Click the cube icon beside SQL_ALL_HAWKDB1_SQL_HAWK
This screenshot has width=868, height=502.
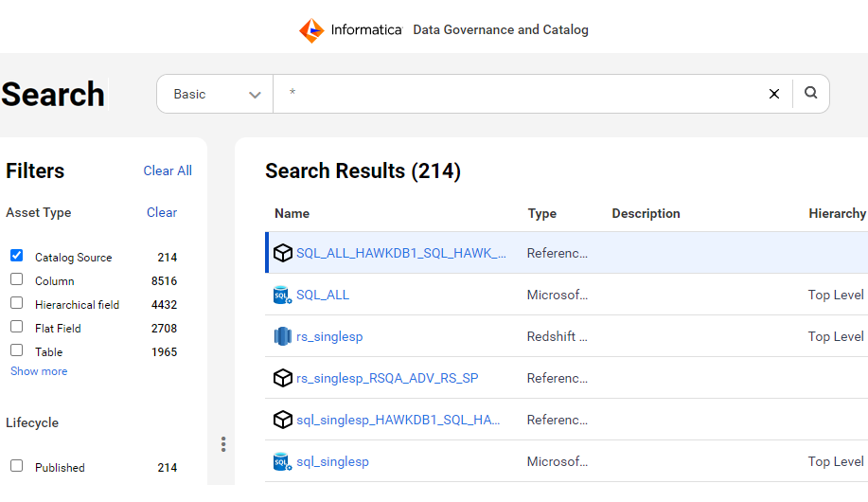click(283, 253)
